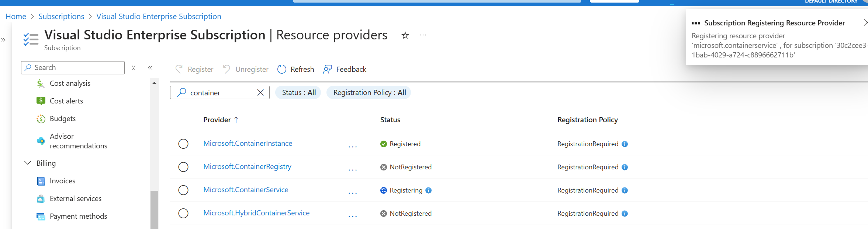Click the Advisor recommendations cloud icon
The height and width of the screenshot is (229, 868).
tap(41, 141)
